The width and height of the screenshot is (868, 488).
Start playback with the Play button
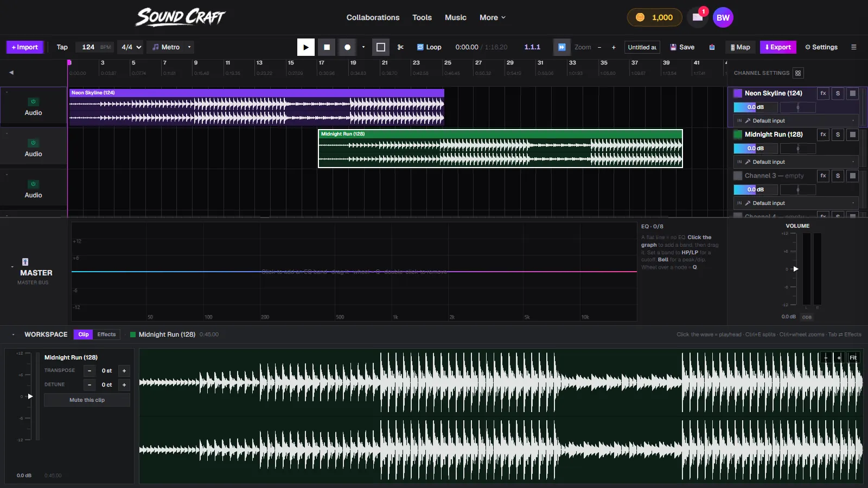point(306,47)
